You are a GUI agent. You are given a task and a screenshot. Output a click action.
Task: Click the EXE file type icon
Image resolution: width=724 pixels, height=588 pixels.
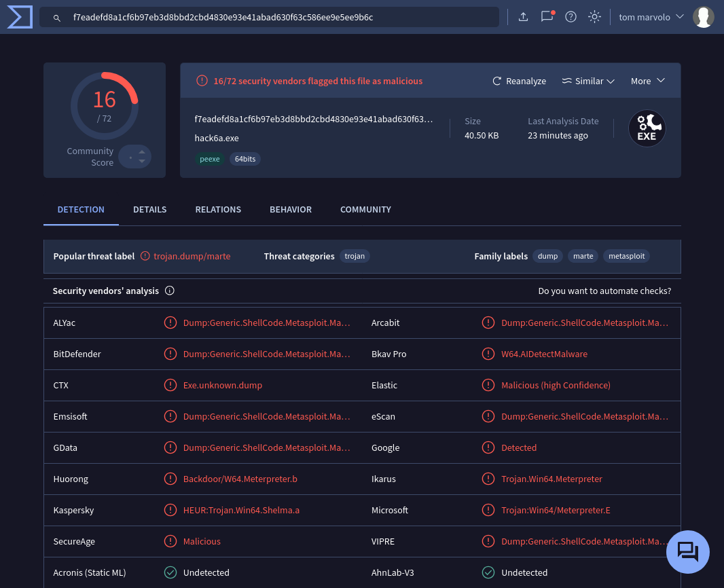click(647, 128)
